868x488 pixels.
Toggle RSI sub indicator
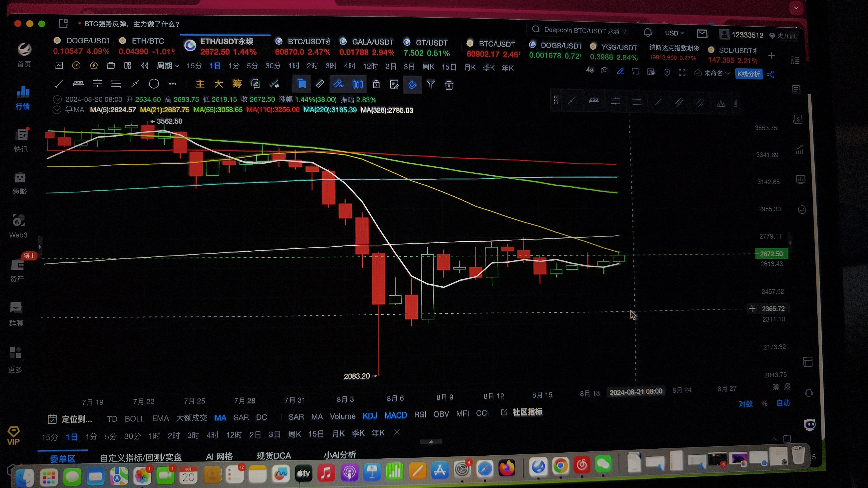[420, 415]
